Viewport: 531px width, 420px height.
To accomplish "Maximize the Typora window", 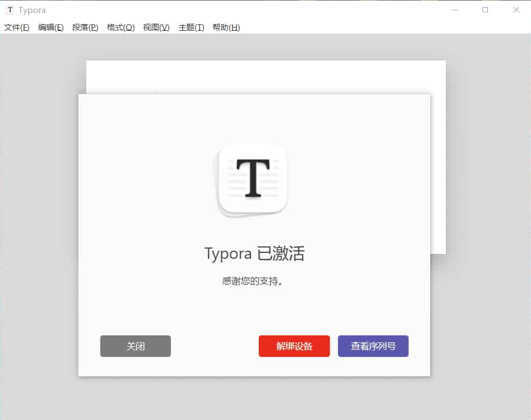I will (x=485, y=10).
